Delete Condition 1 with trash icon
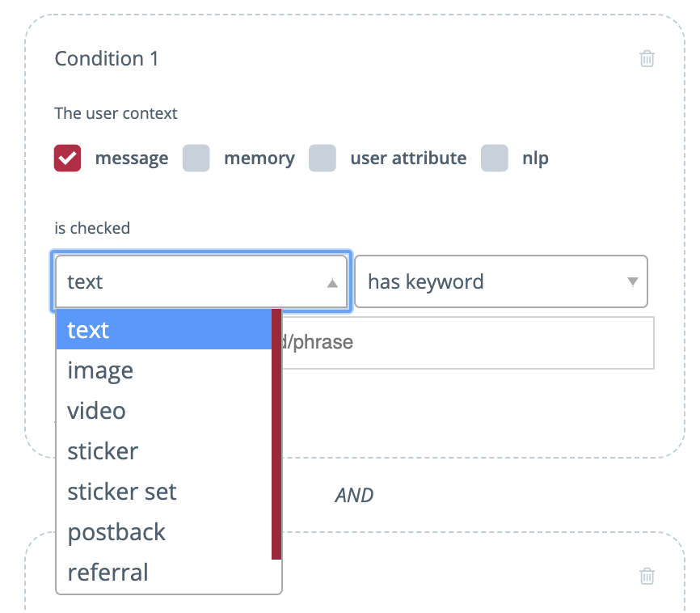Screen dimensions: 700x613 point(647,58)
